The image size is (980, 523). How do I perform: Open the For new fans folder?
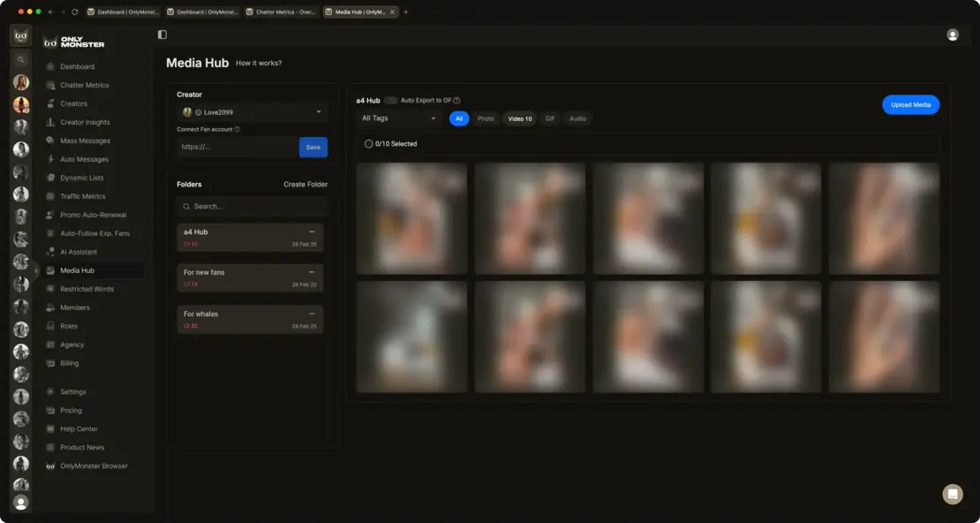point(250,277)
